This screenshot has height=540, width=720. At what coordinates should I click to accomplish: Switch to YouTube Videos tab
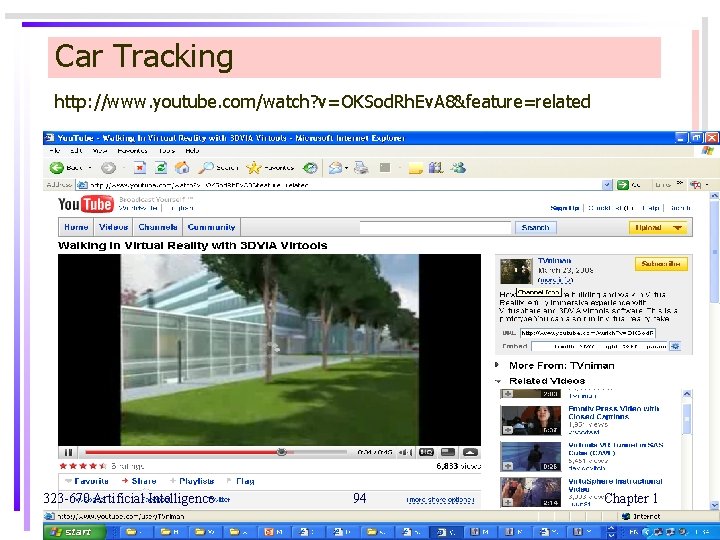pos(113,227)
